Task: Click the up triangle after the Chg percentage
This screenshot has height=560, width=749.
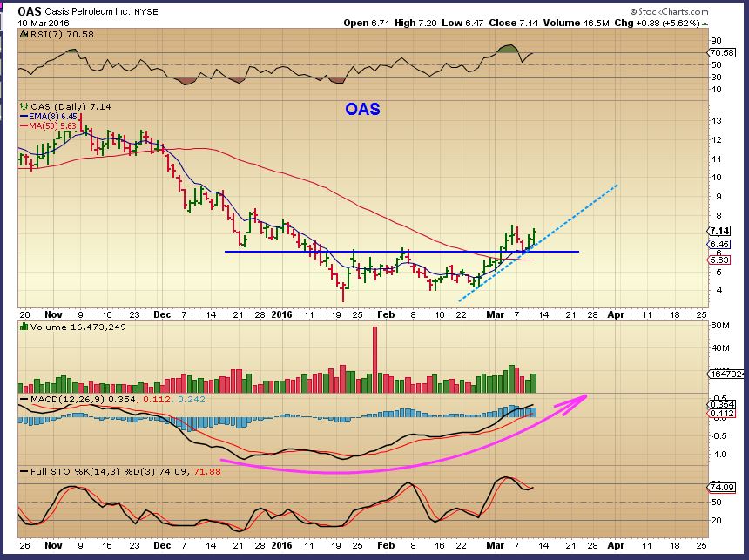Action: (x=705, y=23)
